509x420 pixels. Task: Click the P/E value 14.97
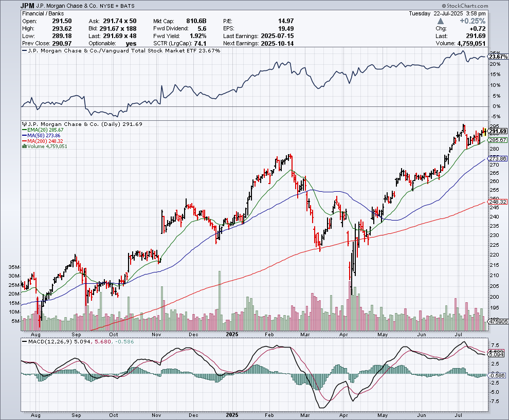tap(286, 21)
